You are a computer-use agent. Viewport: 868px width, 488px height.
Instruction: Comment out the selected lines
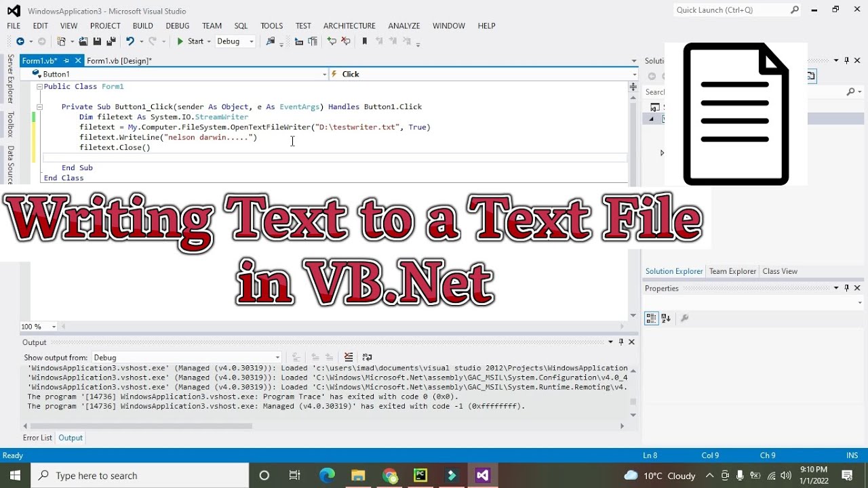pos(332,41)
